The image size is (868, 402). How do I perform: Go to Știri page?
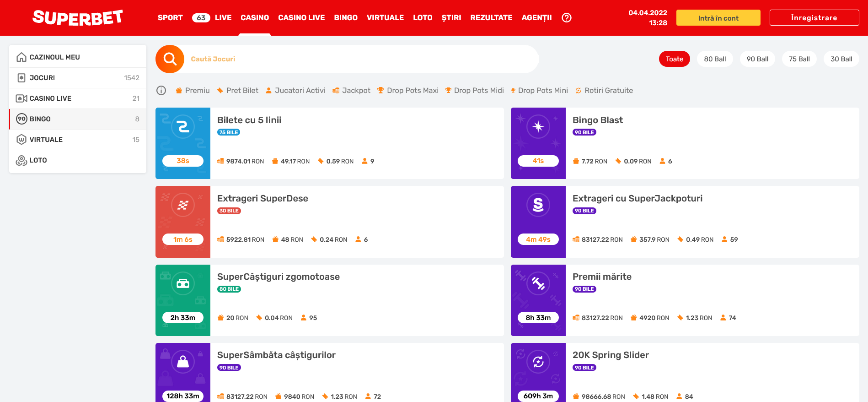[451, 18]
